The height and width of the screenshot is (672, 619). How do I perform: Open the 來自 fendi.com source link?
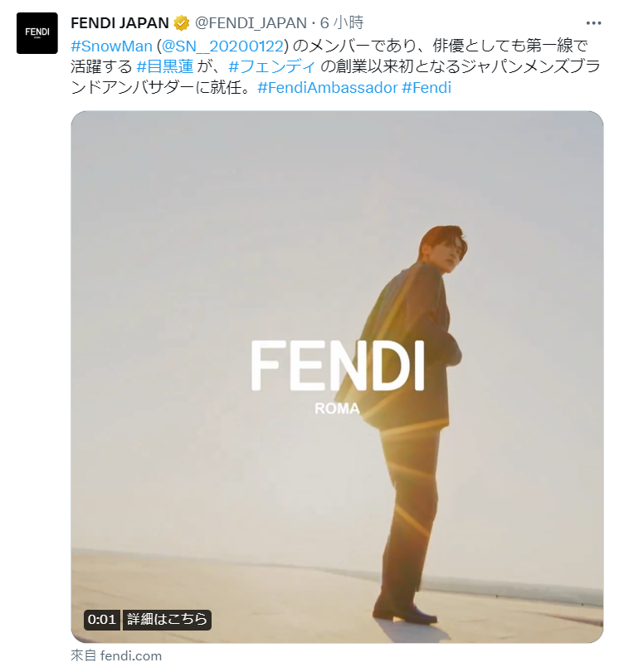click(116, 655)
